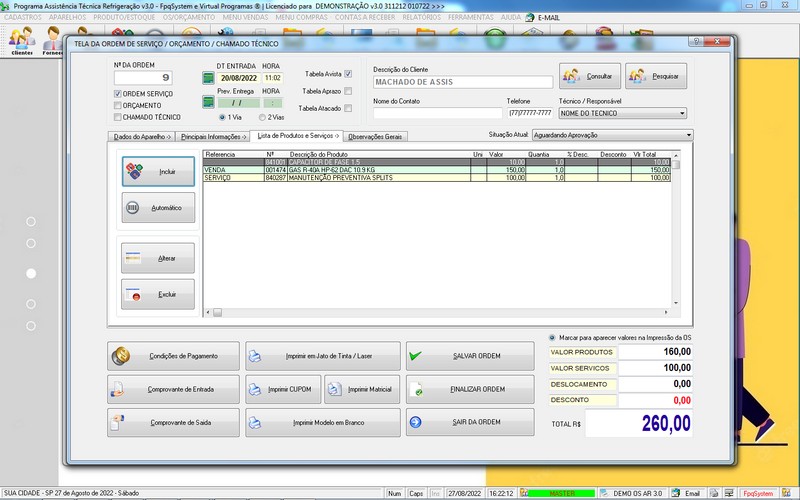Open RELATÓRIOS menu
Image resolution: width=800 pixels, height=500 pixels.
421,17
